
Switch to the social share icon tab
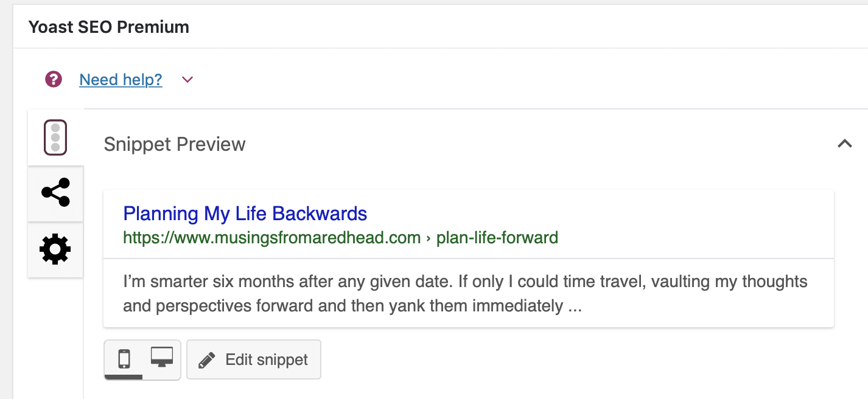click(x=55, y=193)
